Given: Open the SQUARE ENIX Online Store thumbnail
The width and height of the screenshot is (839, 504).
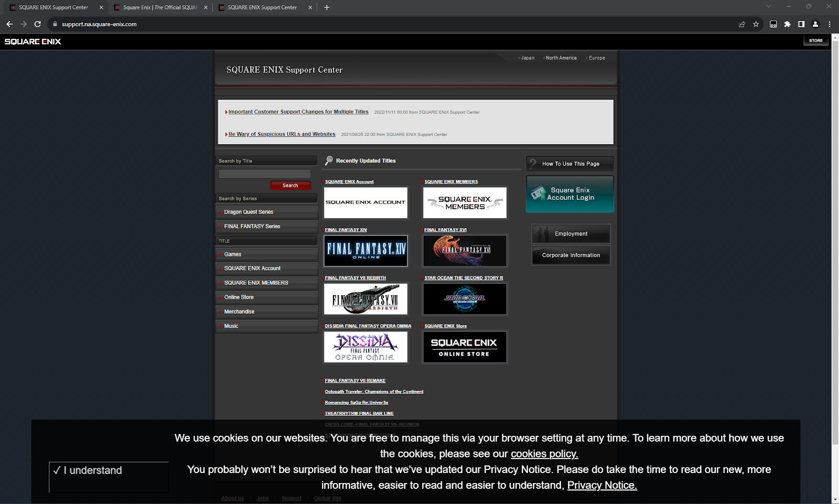Looking at the screenshot, I should 465,347.
